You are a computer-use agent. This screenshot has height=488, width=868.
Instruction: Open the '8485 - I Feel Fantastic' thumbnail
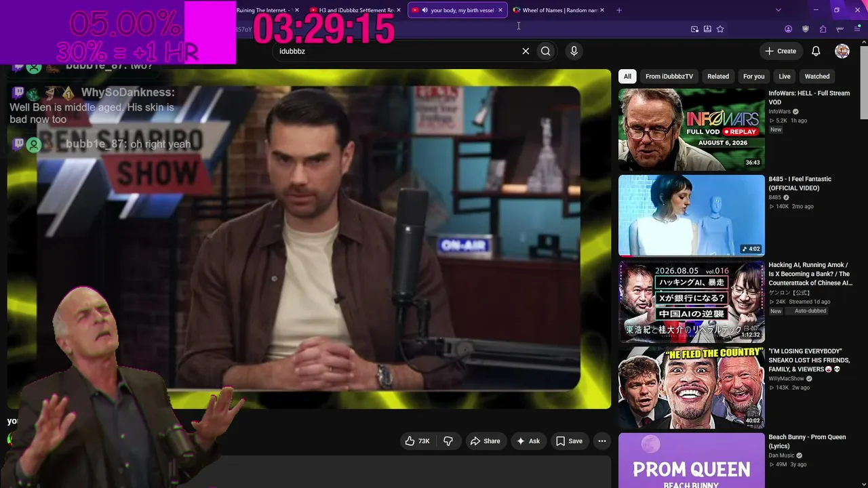[692, 216]
